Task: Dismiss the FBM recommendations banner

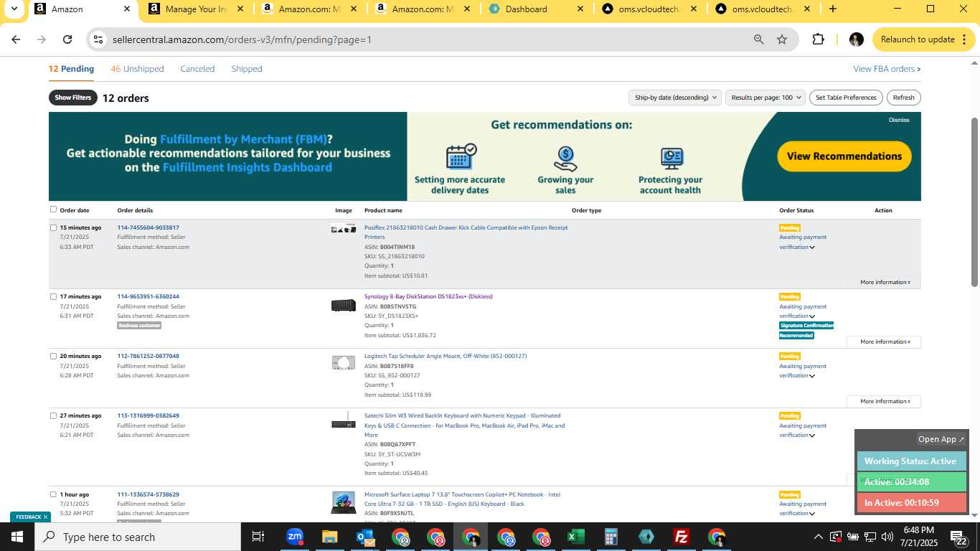Action: coord(899,120)
